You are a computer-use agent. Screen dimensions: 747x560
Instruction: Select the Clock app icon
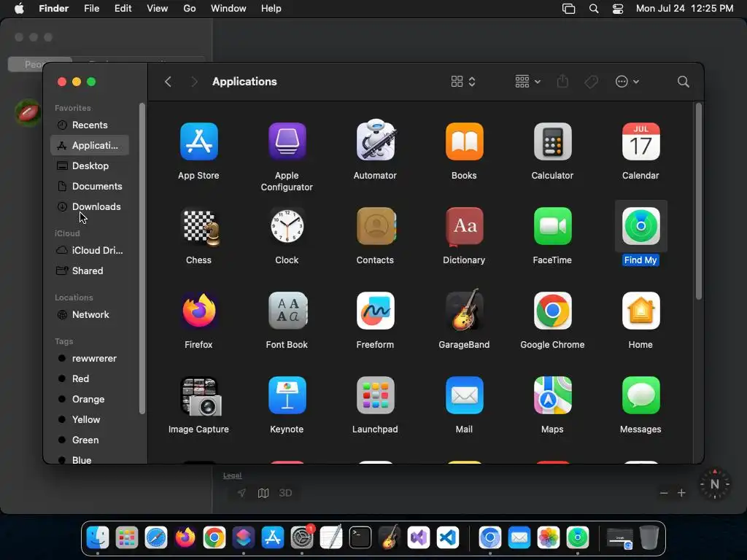point(287,226)
